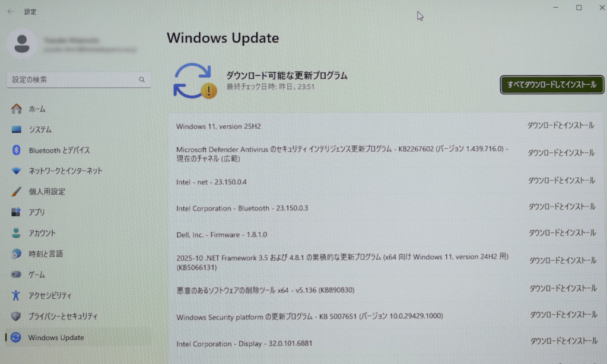Focus the 設定の検索 search field
The image size is (607, 364).
[x=71, y=79]
